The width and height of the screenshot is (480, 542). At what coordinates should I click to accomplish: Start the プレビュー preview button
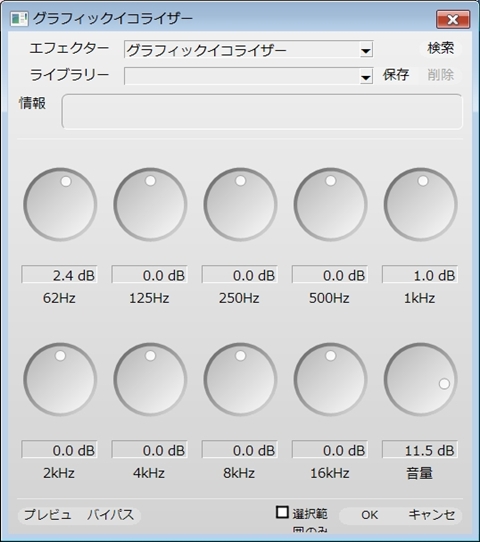click(47, 515)
